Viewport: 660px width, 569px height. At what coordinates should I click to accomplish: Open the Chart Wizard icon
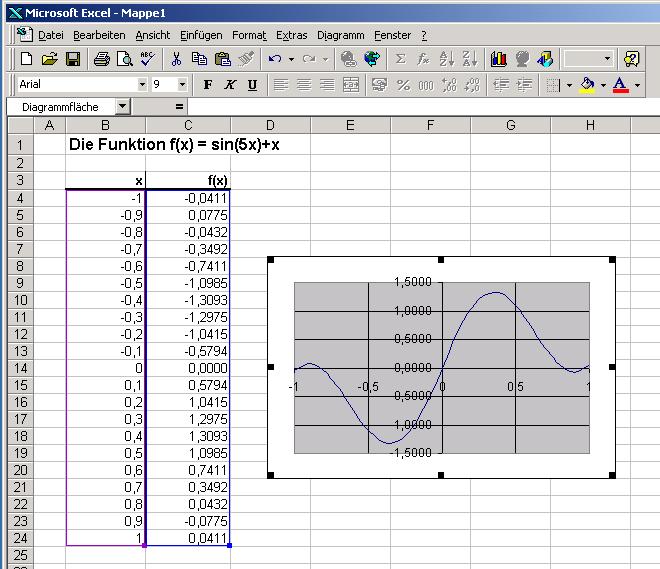pos(498,59)
